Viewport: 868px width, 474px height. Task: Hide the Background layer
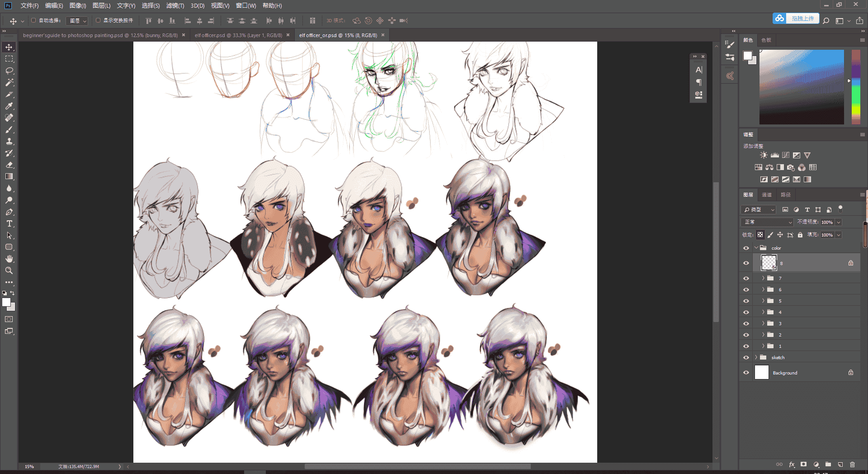click(746, 373)
